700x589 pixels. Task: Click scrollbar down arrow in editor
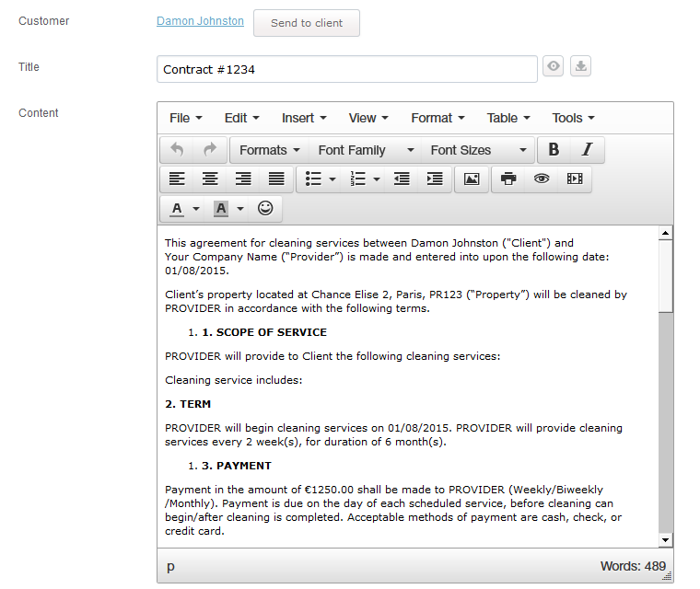tap(665, 540)
